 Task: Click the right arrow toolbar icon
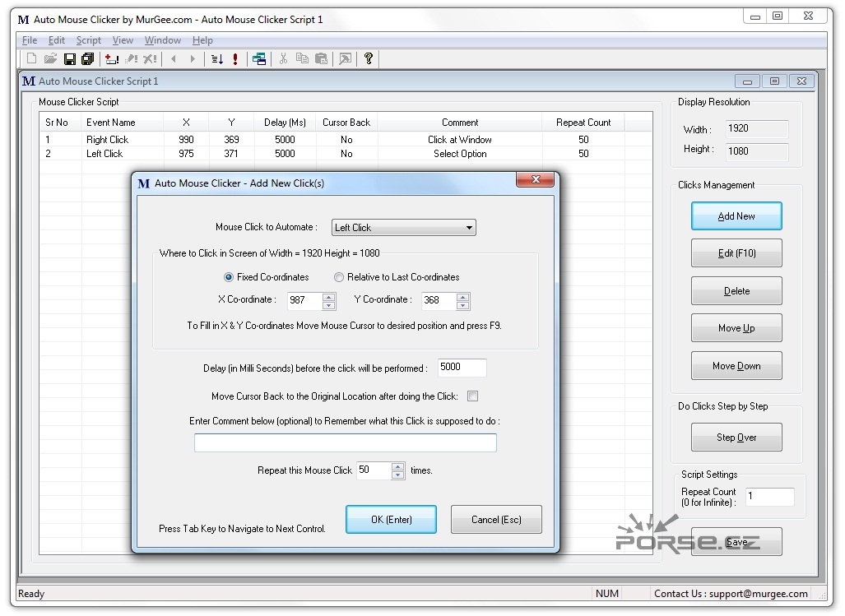click(193, 58)
